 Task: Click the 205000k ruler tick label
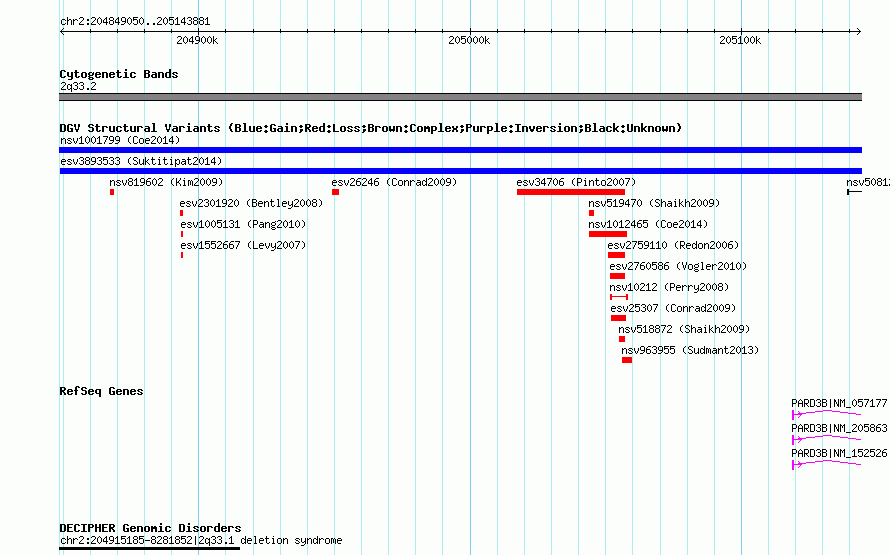coord(469,41)
